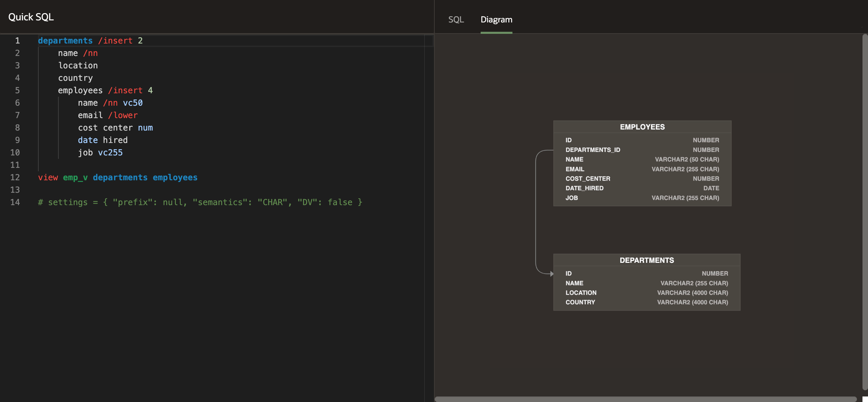868x402 pixels.
Task: Click the DEPARTMENTS table header in diagram
Action: pos(647,260)
